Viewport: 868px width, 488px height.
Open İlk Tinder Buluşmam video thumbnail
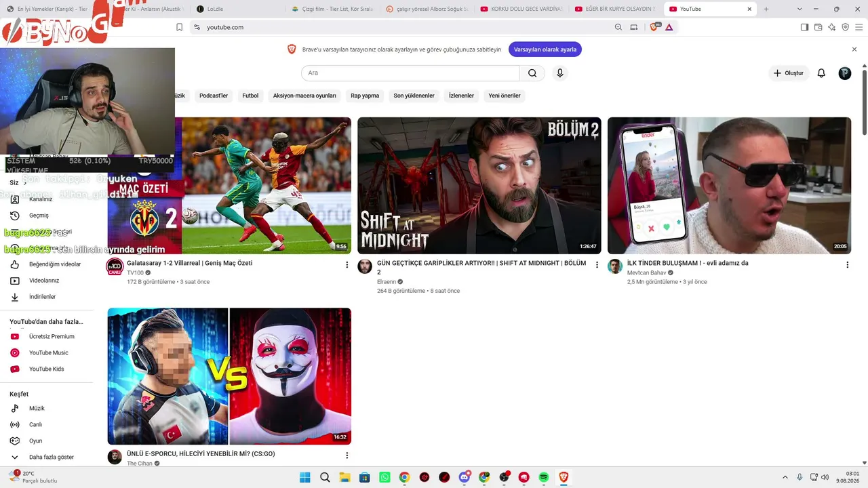tap(729, 186)
